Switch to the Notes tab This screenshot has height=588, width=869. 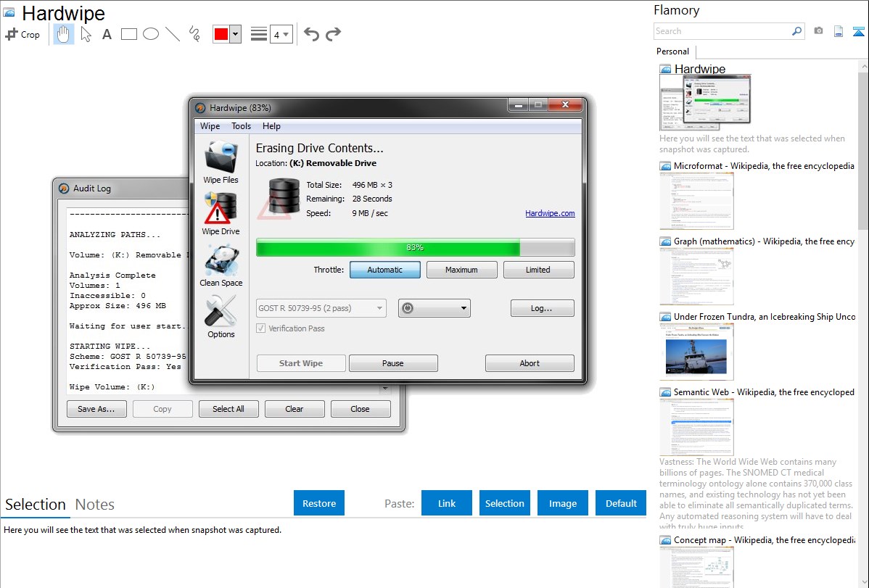point(95,505)
